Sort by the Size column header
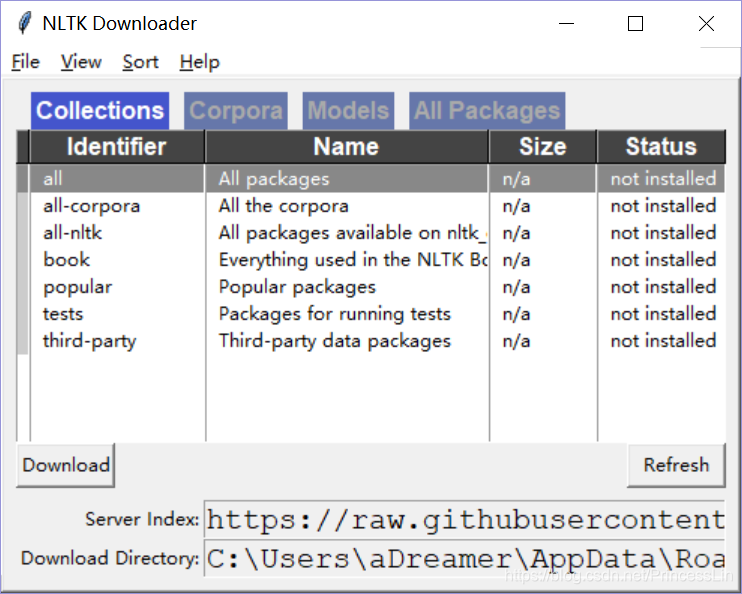Viewport: 742px width, 594px height. click(542, 147)
